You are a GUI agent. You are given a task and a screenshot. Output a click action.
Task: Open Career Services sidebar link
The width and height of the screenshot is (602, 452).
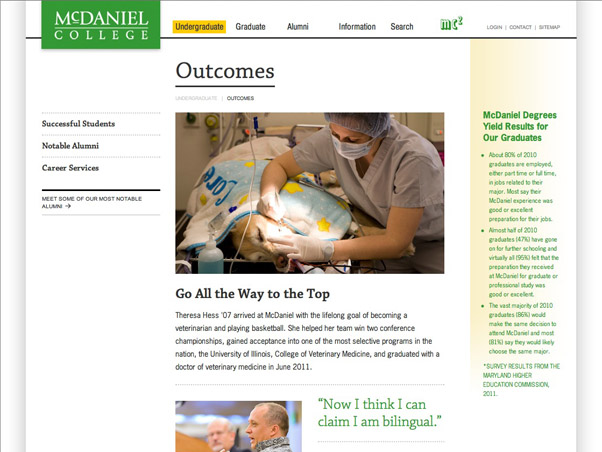[x=70, y=168]
